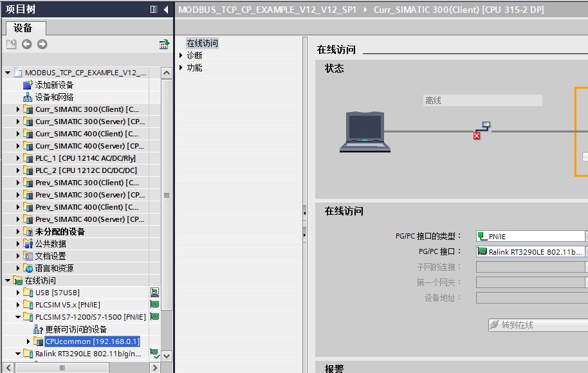Click the 转到在线 go online button
The height and width of the screenshot is (373, 588).
[x=538, y=325]
